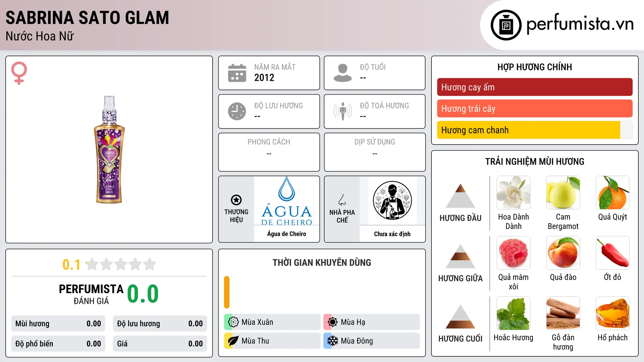Open the Cam Bergamot note image

[x=563, y=193]
